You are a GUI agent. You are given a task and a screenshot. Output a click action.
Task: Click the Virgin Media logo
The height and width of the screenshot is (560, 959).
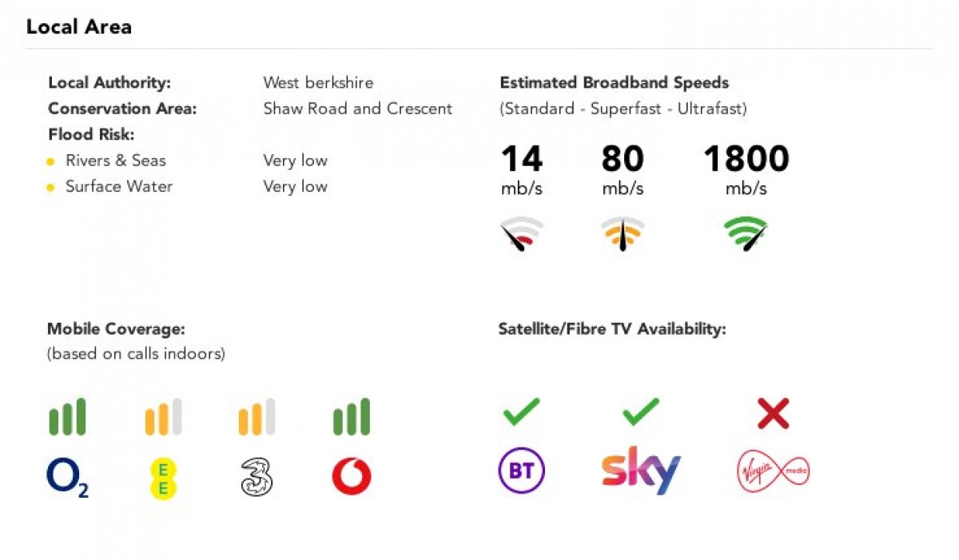tap(773, 471)
